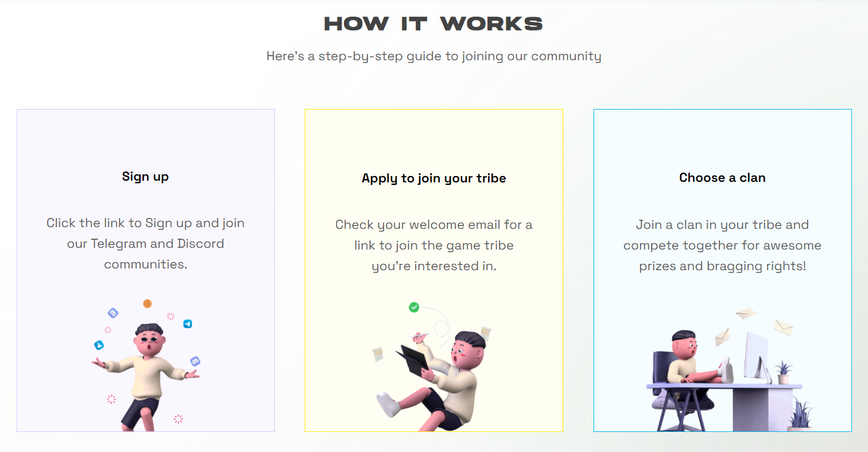The image size is (868, 452).
Task: Click the HOW IT WORKS title
Action: click(433, 24)
